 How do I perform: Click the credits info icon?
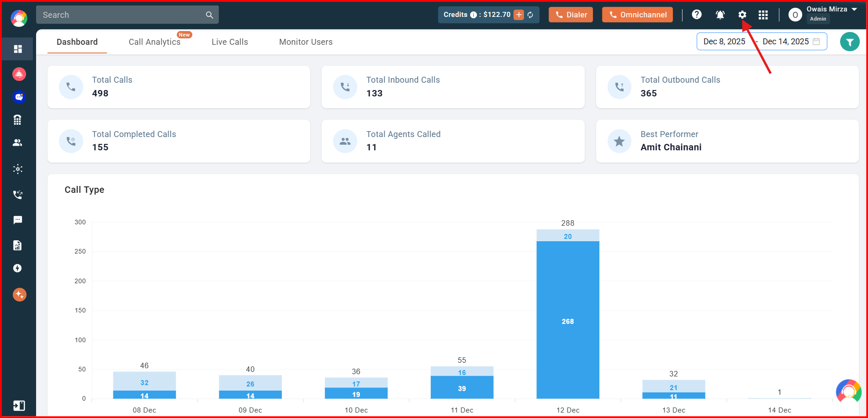pos(474,15)
